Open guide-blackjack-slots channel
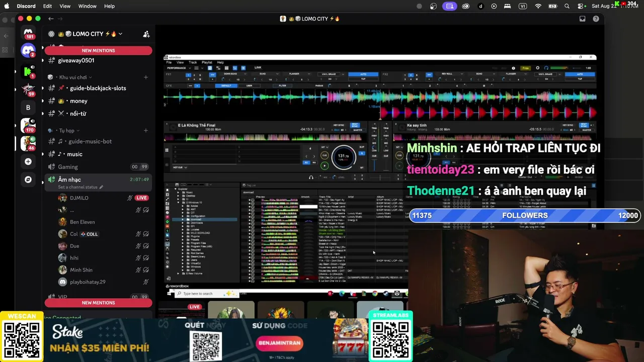Image resolution: width=644 pixels, height=362 pixels. [98, 88]
